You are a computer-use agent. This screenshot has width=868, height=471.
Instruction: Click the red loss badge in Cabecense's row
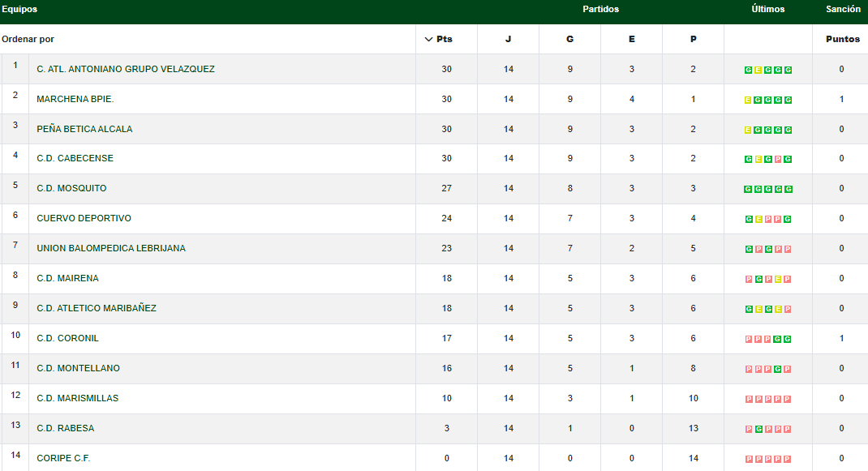coord(778,160)
